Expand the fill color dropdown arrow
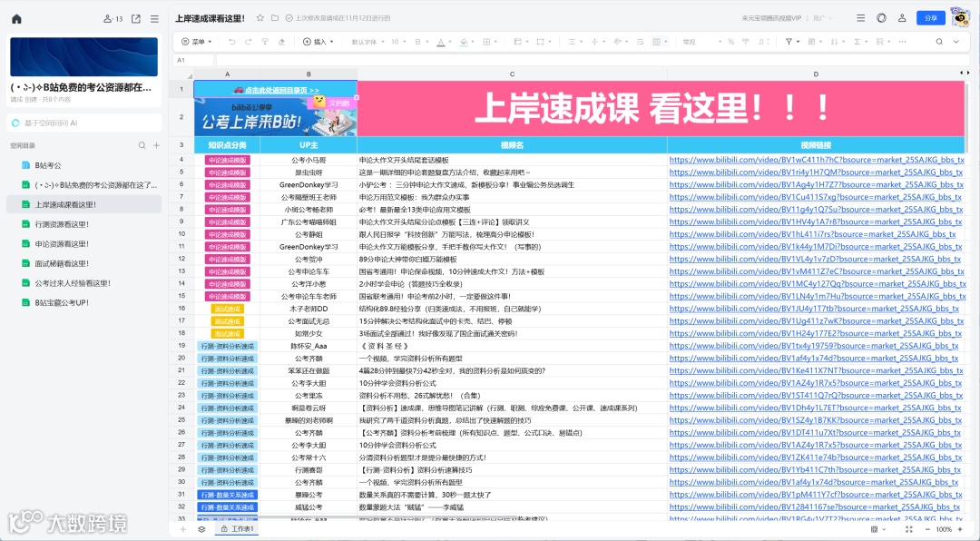Viewport: 980px width, 541px height. tap(473, 42)
